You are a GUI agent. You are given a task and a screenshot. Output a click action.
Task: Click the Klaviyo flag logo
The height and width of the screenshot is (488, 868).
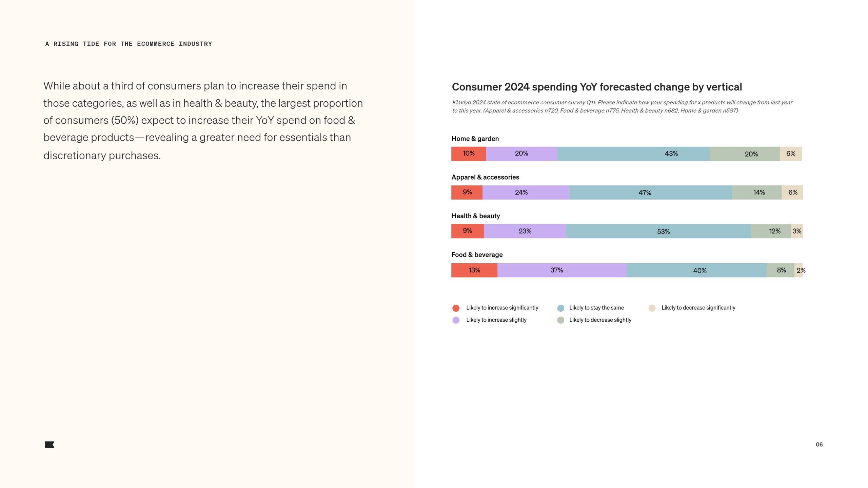(50, 445)
